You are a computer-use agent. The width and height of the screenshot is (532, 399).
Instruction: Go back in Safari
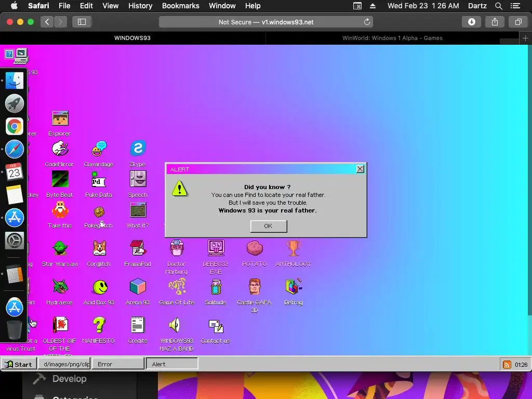tap(47, 22)
